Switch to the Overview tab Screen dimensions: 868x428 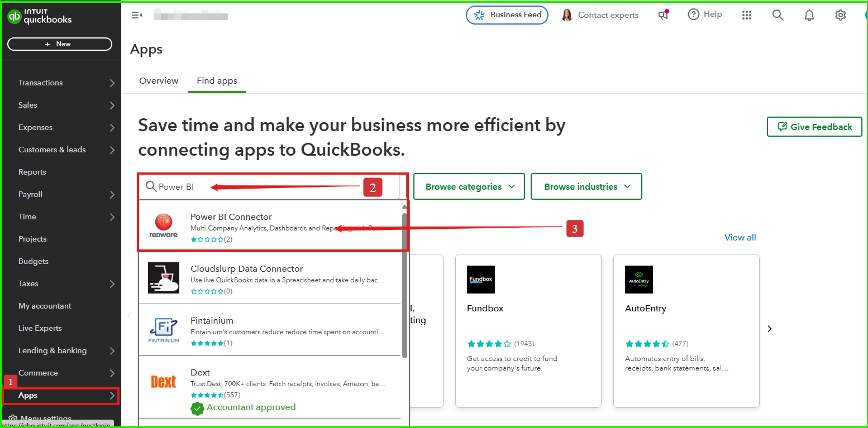[x=159, y=80]
